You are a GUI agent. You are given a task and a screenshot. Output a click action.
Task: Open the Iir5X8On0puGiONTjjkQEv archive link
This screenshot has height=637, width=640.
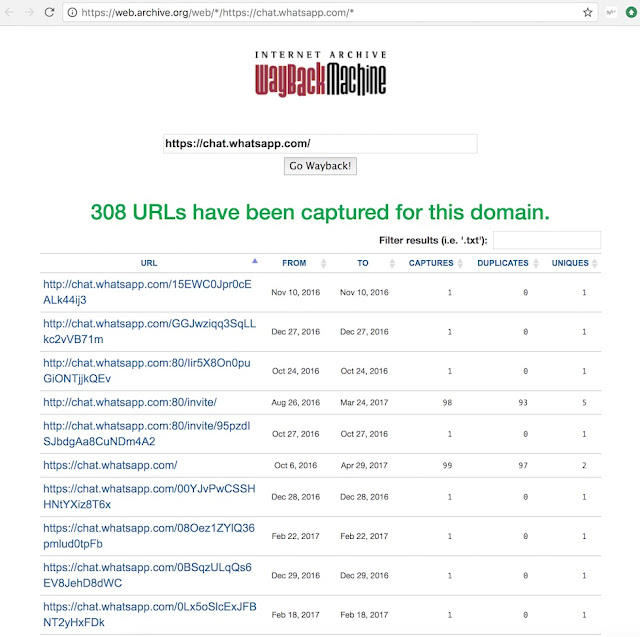coord(147,371)
